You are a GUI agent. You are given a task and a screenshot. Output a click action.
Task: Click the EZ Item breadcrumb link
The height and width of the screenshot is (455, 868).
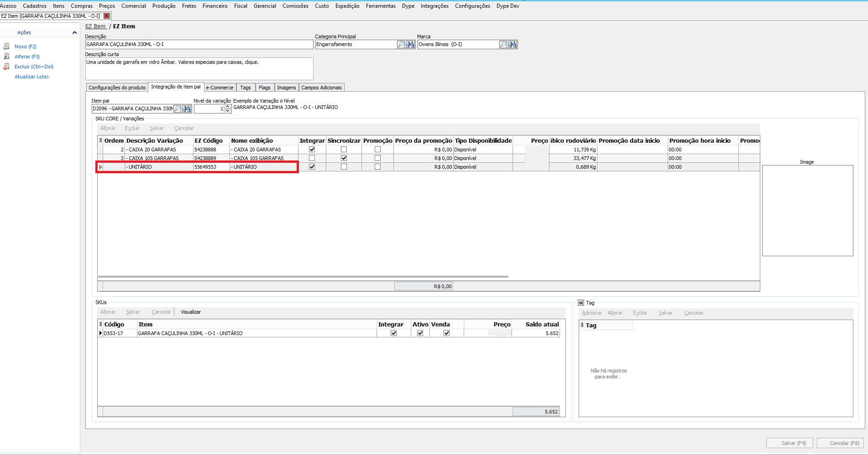(x=95, y=26)
